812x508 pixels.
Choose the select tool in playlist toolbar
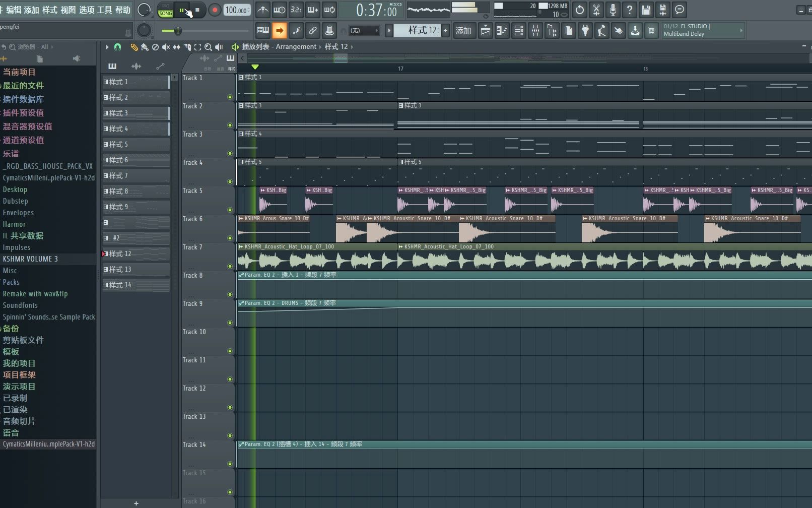click(197, 47)
